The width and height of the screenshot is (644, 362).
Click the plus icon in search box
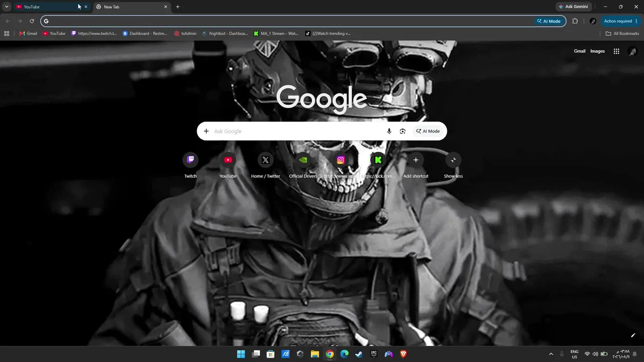(x=206, y=131)
